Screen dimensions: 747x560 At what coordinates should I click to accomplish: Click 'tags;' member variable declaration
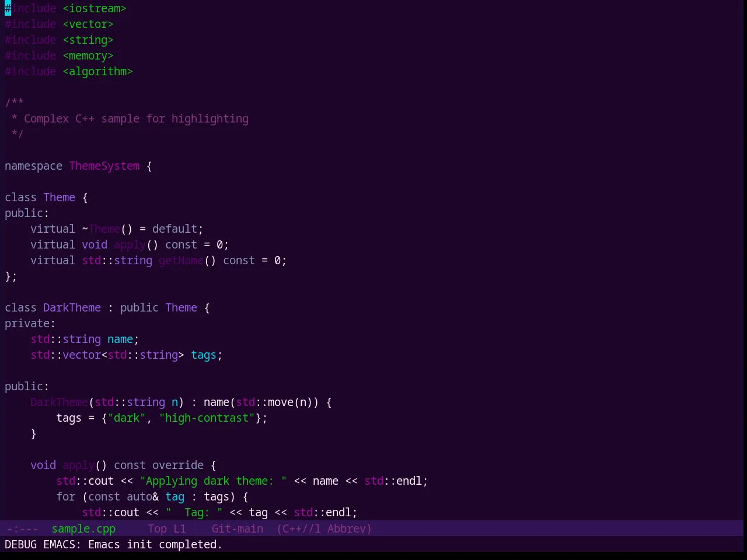[x=207, y=355]
